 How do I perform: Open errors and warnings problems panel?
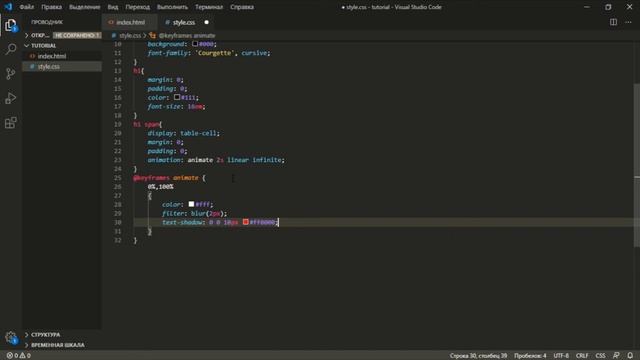[x=18, y=356]
